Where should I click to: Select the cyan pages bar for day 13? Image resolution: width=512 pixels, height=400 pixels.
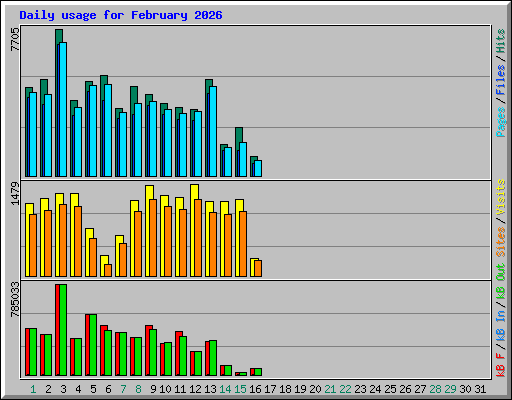[x=213, y=131]
